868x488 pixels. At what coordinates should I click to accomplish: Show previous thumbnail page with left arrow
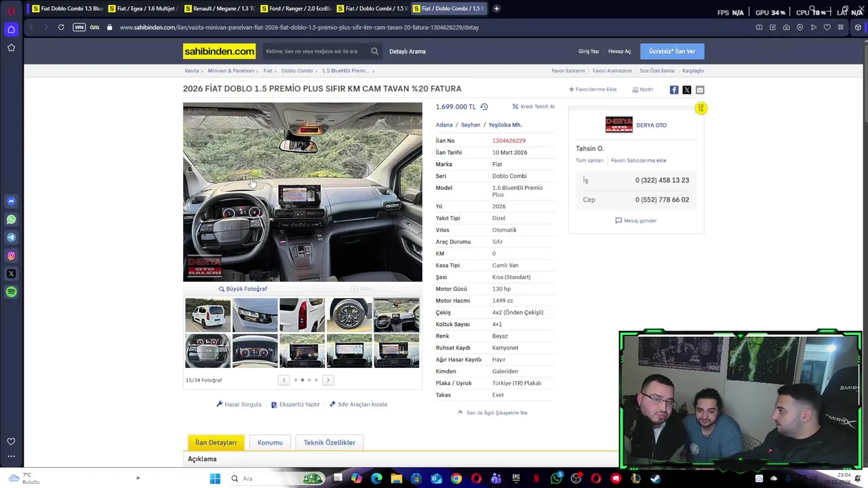283,380
